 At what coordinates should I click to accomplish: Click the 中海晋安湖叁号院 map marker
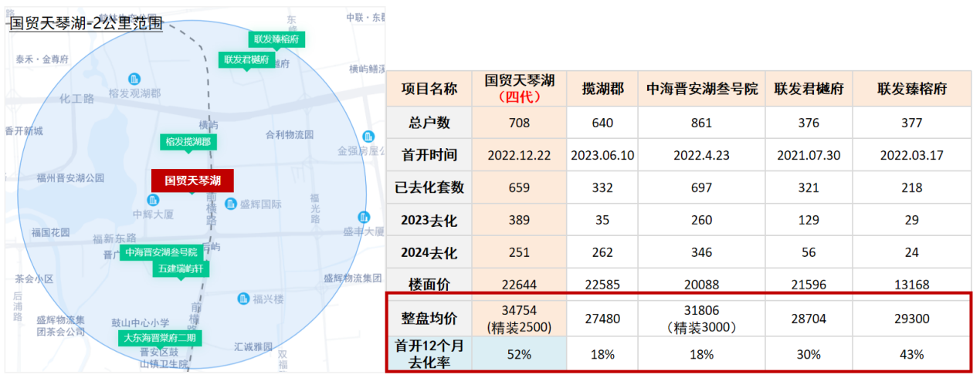(x=161, y=252)
